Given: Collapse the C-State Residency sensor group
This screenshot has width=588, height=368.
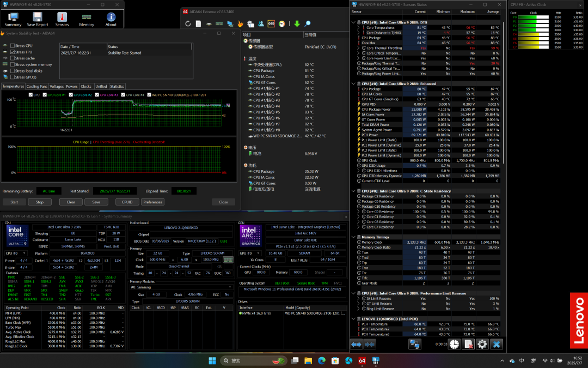Looking at the screenshot, I should [353, 191].
